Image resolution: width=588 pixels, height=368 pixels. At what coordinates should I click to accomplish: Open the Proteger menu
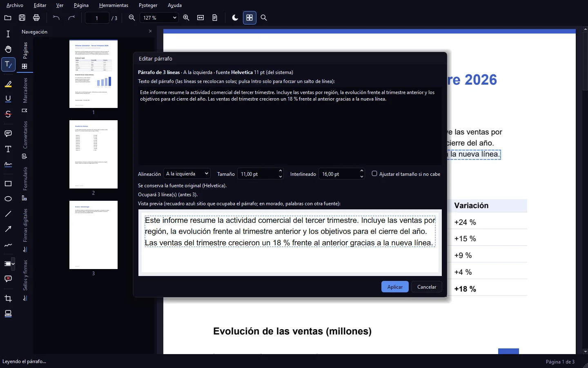pyautogui.click(x=148, y=5)
